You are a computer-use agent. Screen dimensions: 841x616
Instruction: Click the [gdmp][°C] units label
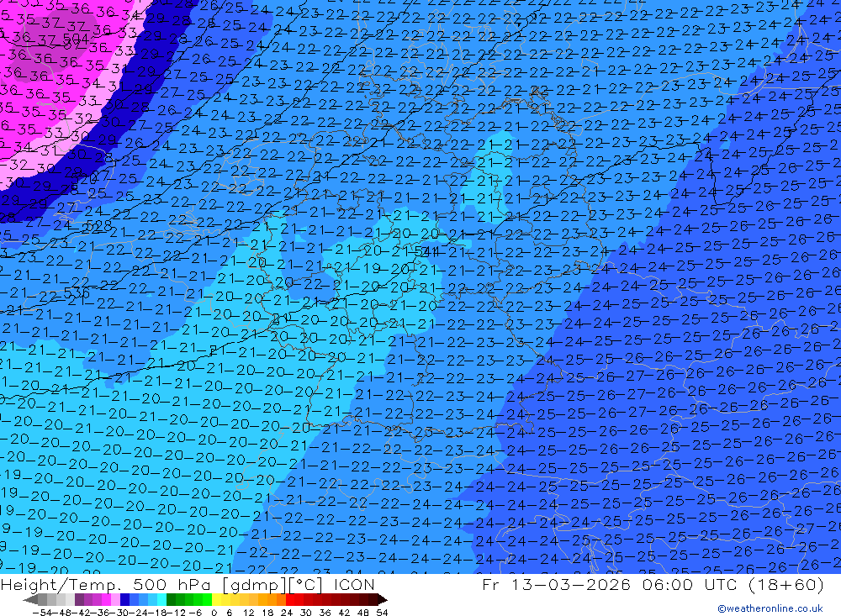[272, 584]
